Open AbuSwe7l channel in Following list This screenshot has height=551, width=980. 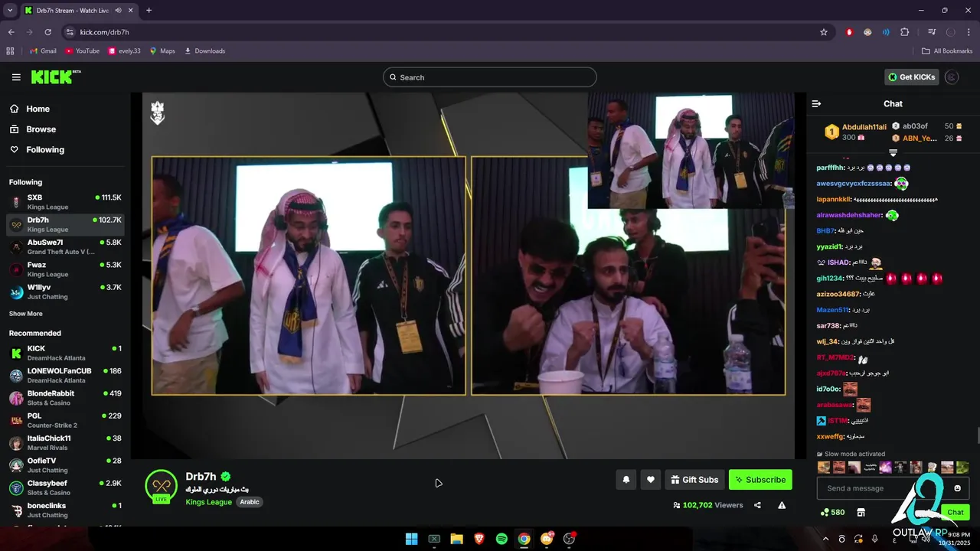click(65, 246)
